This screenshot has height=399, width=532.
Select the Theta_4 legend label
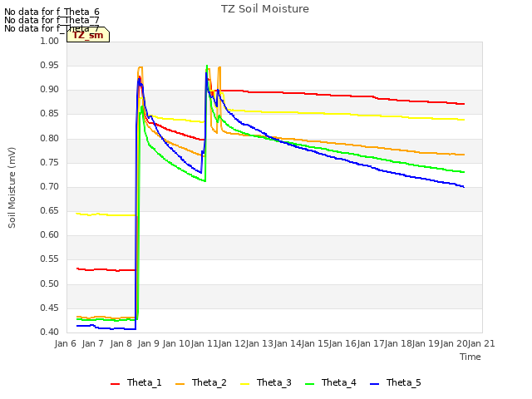338,382
